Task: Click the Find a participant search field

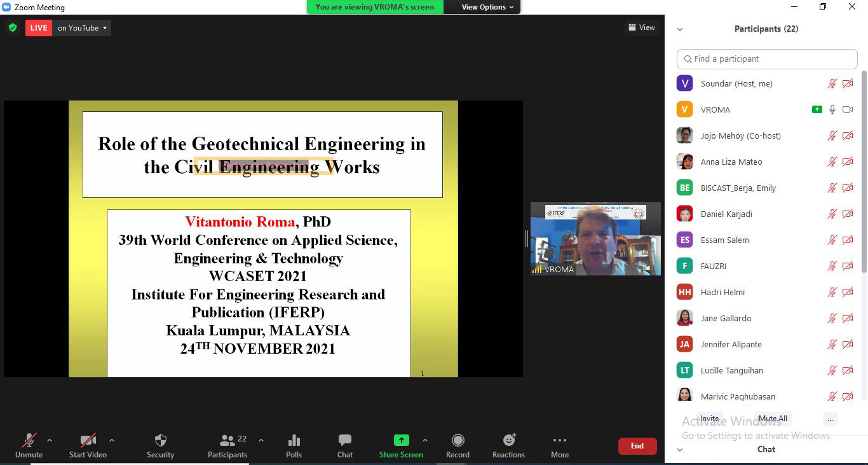Action: click(x=767, y=59)
